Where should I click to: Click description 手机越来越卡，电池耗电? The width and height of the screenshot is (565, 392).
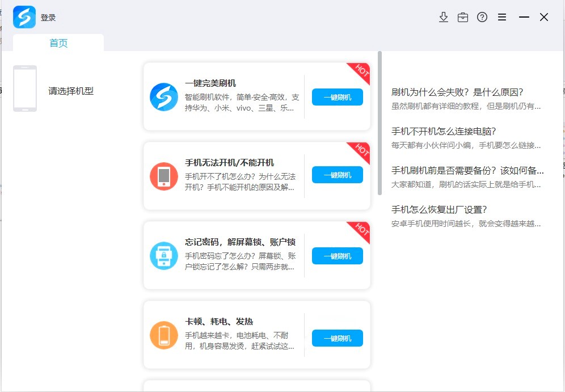click(x=239, y=341)
